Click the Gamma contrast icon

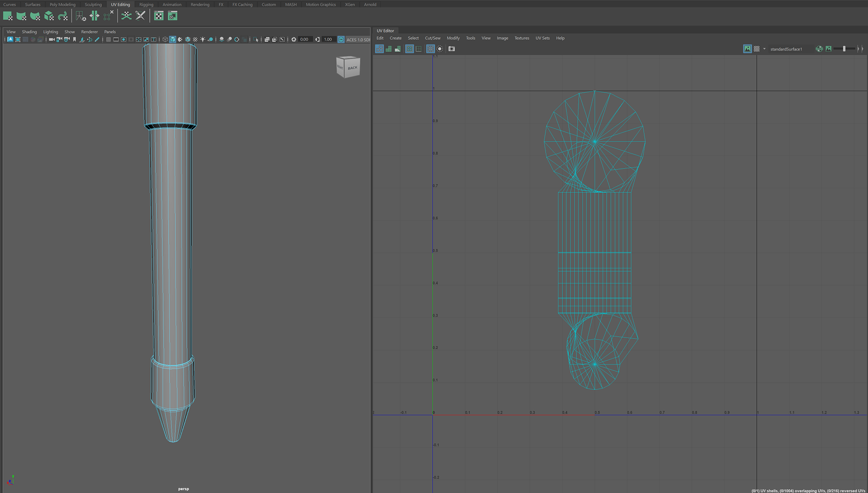tap(317, 39)
